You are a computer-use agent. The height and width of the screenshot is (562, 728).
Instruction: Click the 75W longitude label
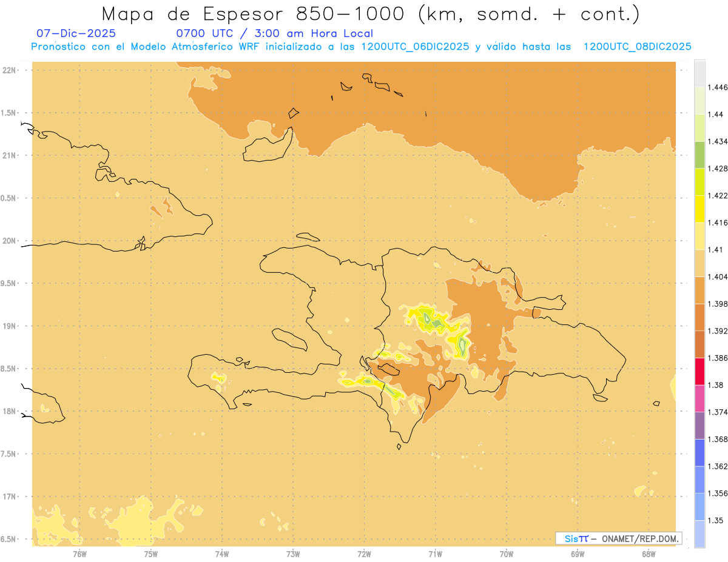click(x=151, y=554)
